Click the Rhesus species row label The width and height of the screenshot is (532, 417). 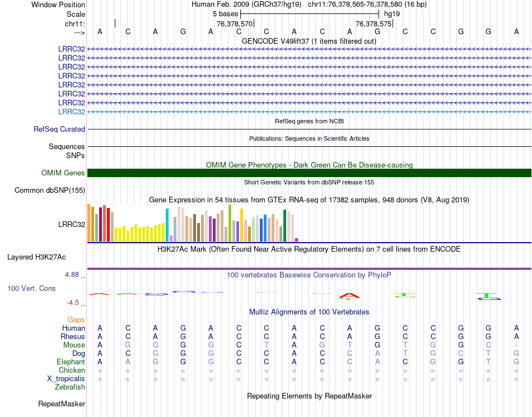(x=73, y=336)
